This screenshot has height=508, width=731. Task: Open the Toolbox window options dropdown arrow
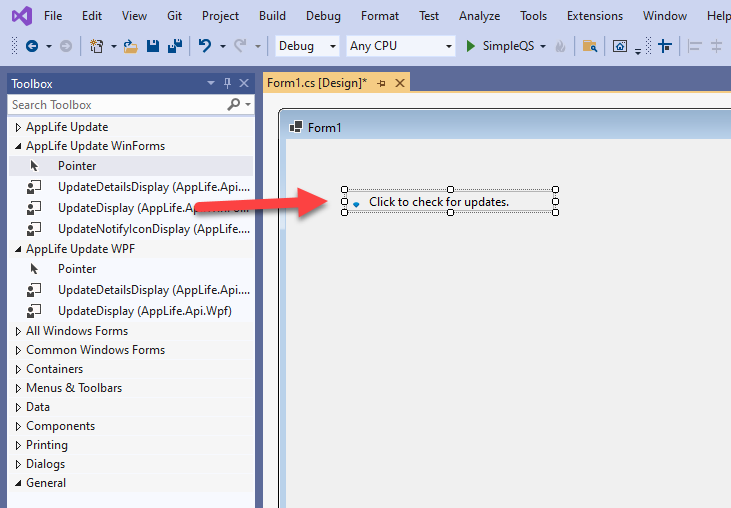coord(211,83)
